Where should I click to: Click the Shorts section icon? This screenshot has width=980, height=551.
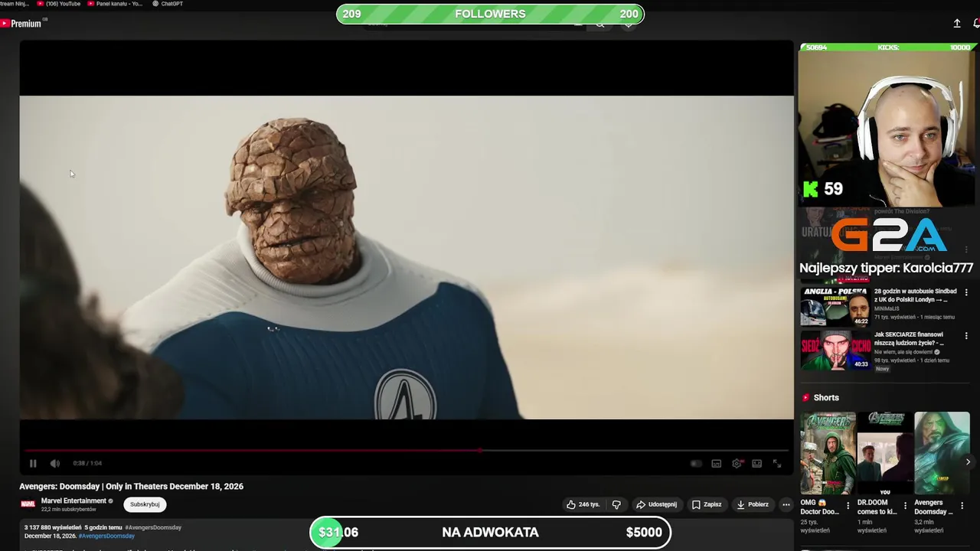coord(805,398)
